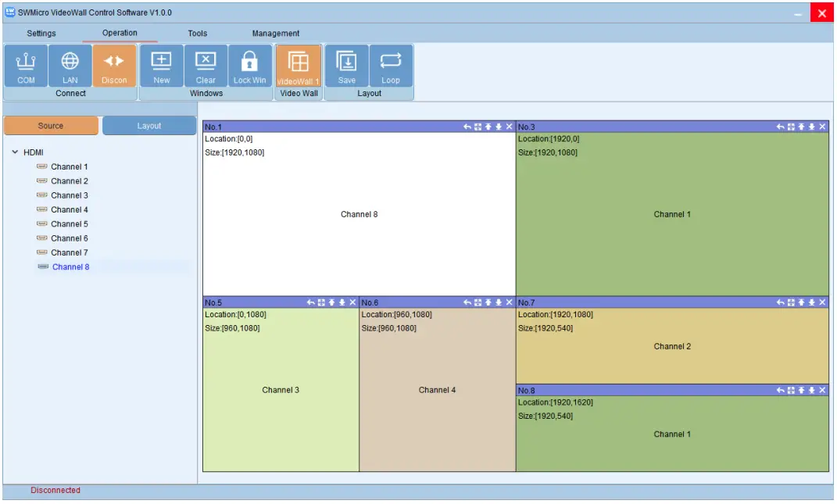Select the No.6 window showing Channel 4
837x504 pixels.
437,390
